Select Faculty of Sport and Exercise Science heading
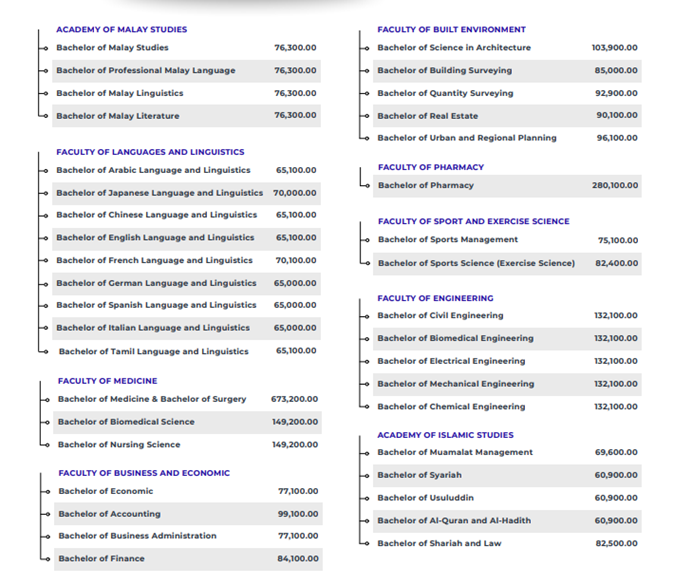Viewport: 692px width, 586px height. 474,222
